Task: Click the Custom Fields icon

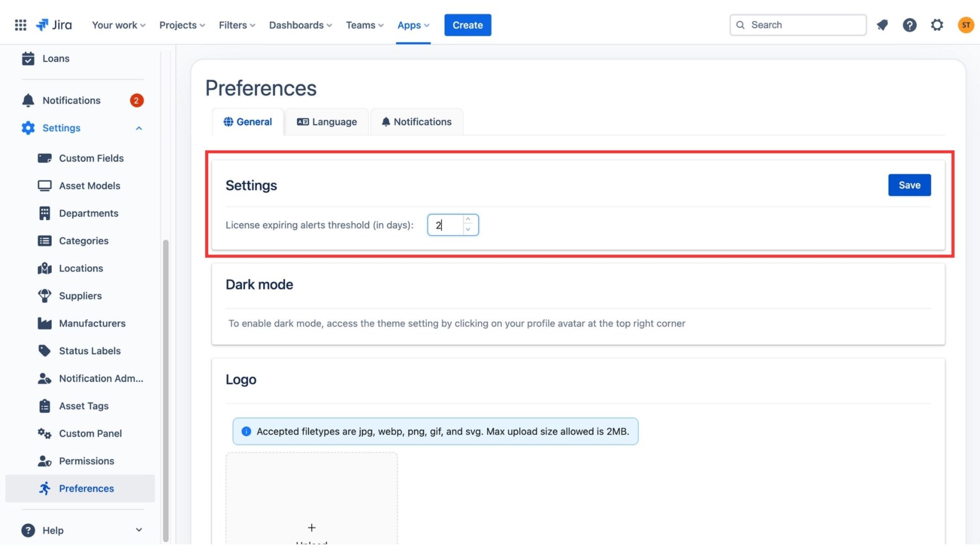Action: pyautogui.click(x=44, y=159)
